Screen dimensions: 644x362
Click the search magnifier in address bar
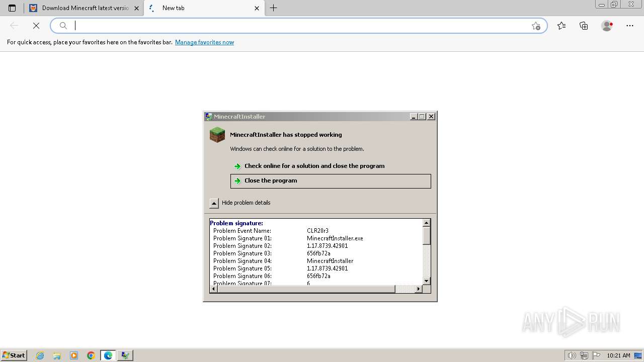63,26
